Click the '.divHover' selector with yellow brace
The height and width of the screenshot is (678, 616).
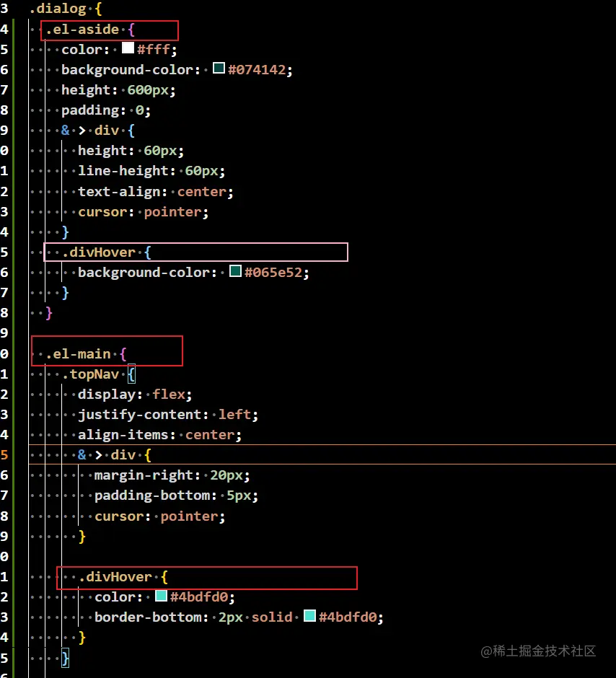point(115,577)
